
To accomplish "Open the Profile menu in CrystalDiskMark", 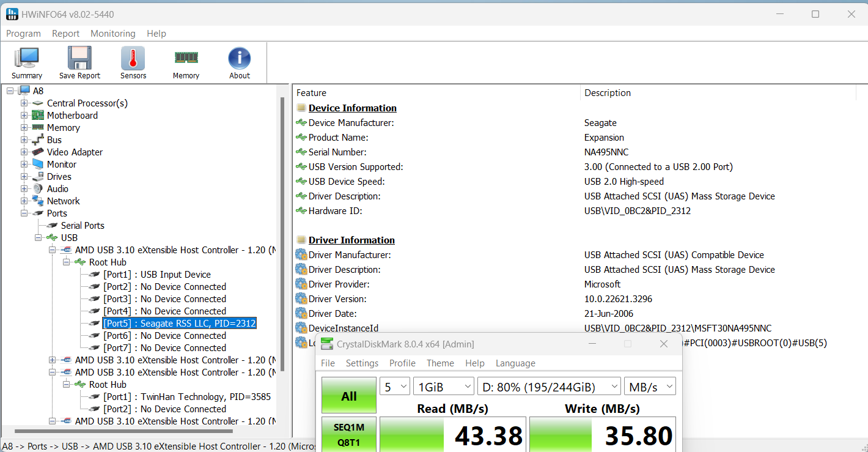I will [402, 363].
